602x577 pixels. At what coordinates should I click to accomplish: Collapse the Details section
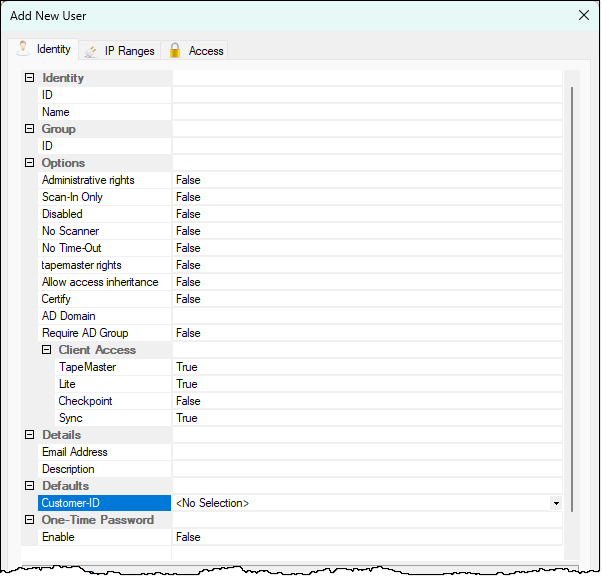[x=29, y=435]
